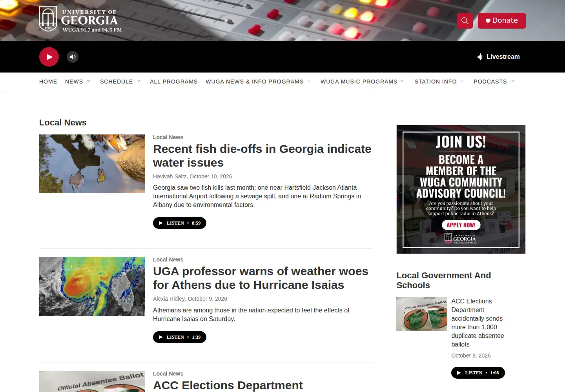The width and height of the screenshot is (565, 392).
Task: Open author Havivah Saltz link
Action: (x=169, y=176)
